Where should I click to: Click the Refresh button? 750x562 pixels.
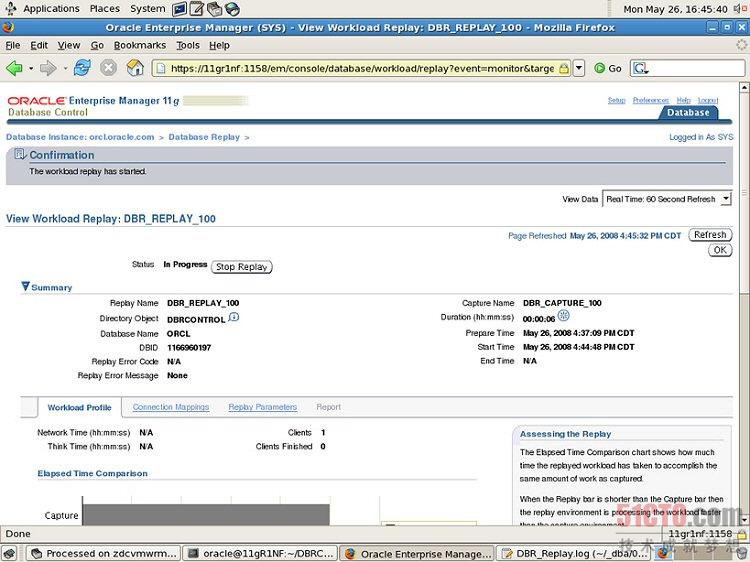pyautogui.click(x=710, y=235)
